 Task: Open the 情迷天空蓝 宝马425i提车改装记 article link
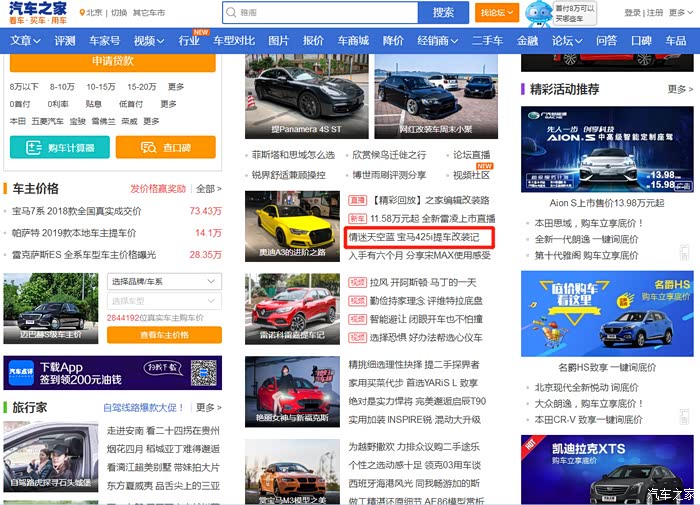pyautogui.click(x=413, y=238)
